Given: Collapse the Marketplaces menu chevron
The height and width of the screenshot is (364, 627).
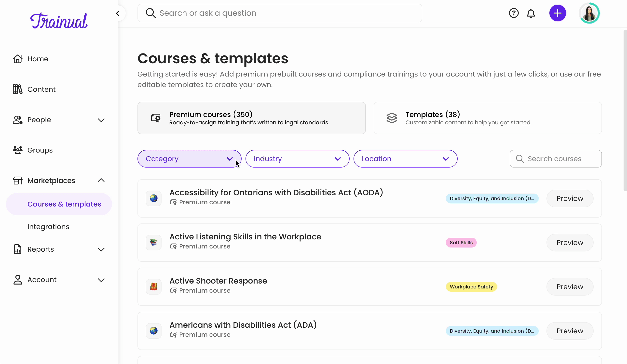Looking at the screenshot, I should click(101, 180).
